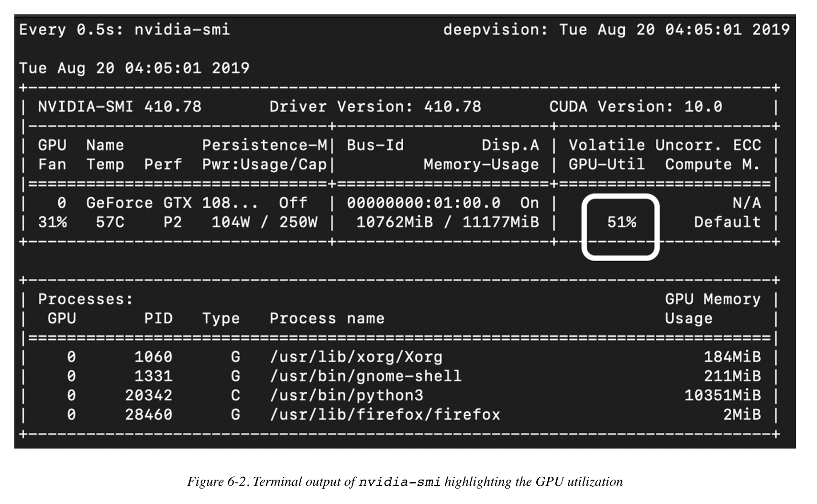This screenshot has height=504, width=817.
Task: Click the GPU utilization value '51%'
Action: point(621,222)
